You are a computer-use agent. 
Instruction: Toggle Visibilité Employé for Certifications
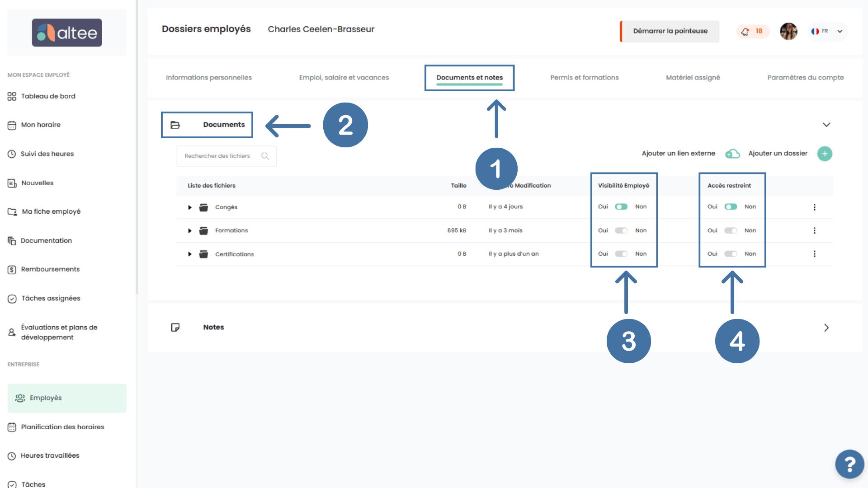pyautogui.click(x=621, y=254)
